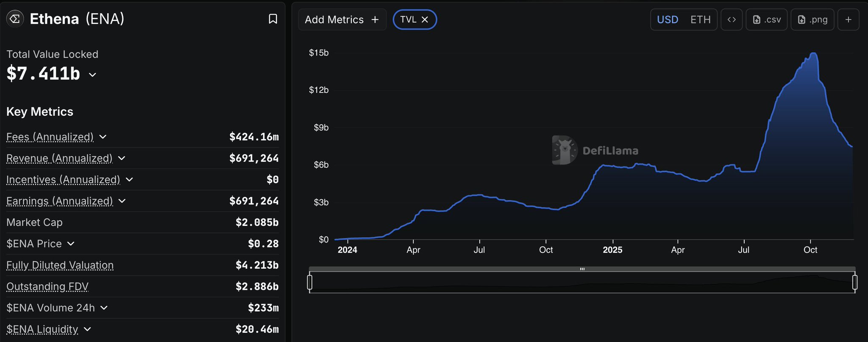Expand the $ENA Price details
The width and height of the screenshot is (868, 342).
(71, 244)
